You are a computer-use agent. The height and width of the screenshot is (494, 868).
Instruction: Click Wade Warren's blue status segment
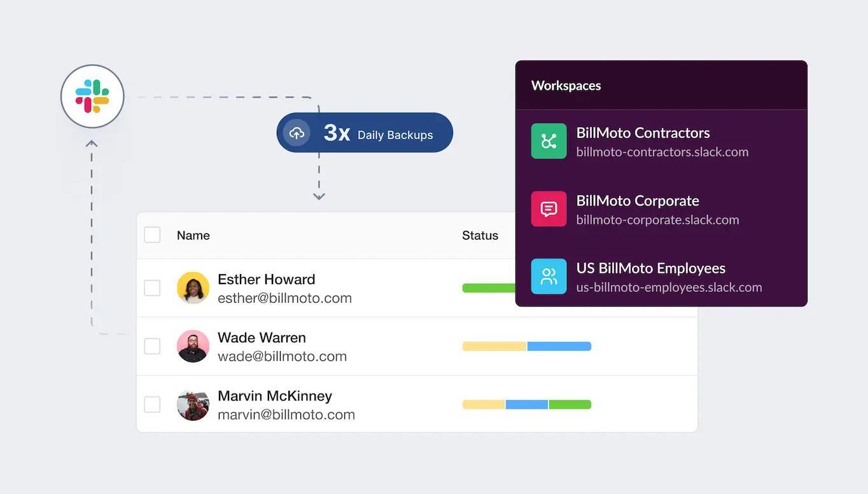[559, 346]
